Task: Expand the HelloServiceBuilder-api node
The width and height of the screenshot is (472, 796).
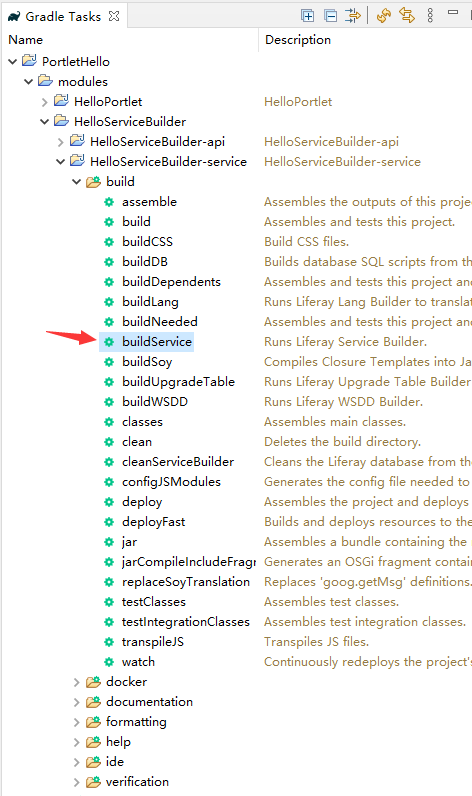Action: coord(60,142)
